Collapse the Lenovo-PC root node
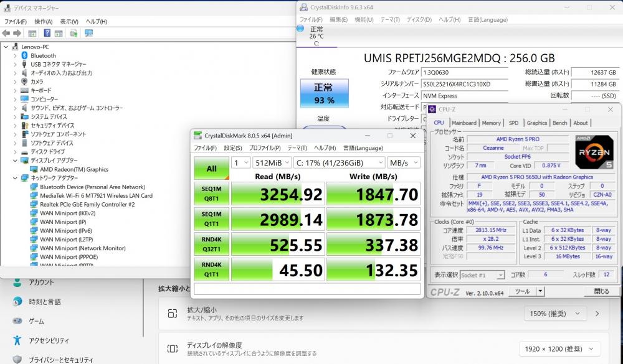The height and width of the screenshot is (364, 623). 6,47
